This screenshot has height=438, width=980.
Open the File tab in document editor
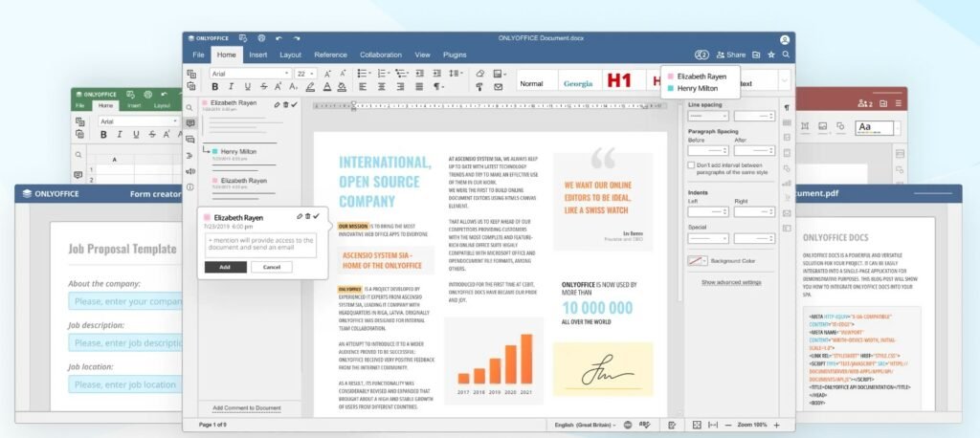click(x=198, y=55)
